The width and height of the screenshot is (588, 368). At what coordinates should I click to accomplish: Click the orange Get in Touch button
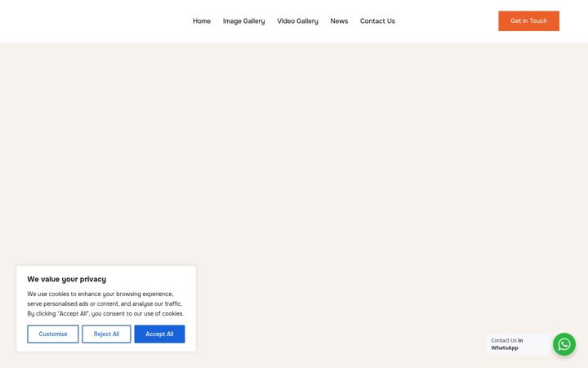(x=528, y=21)
